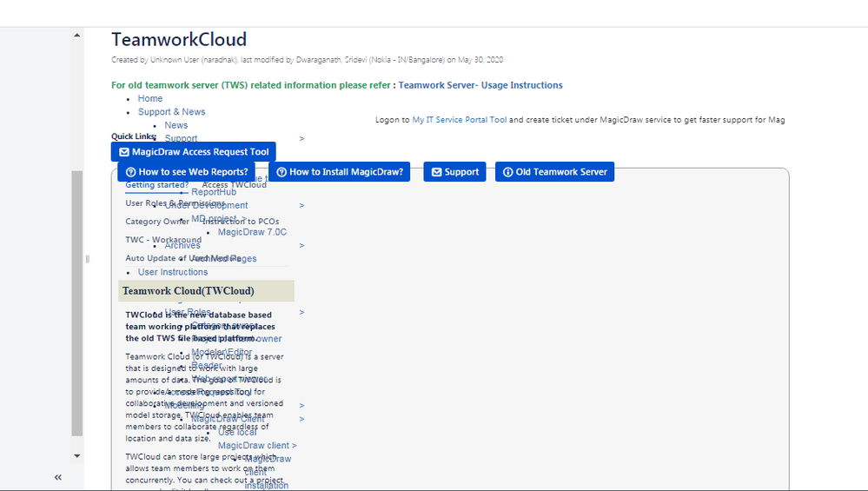The image size is (868, 491).
Task: Open the ReportHub link
Action: (x=214, y=192)
